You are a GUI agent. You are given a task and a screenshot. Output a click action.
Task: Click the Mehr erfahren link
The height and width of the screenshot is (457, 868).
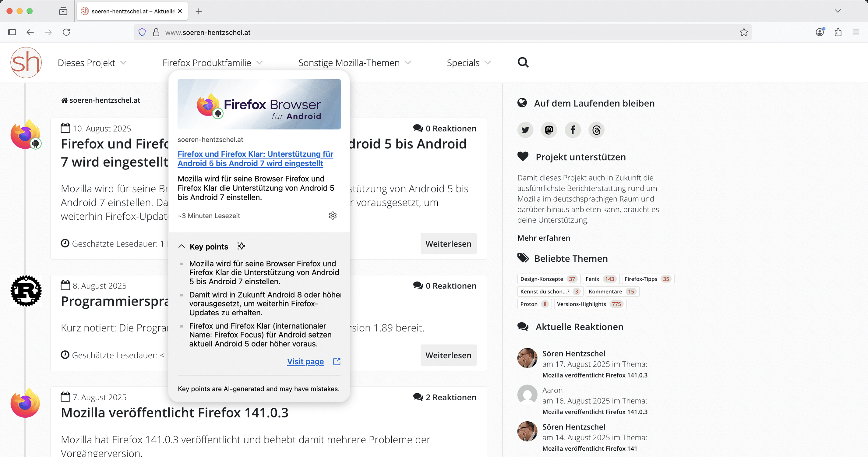tap(544, 238)
